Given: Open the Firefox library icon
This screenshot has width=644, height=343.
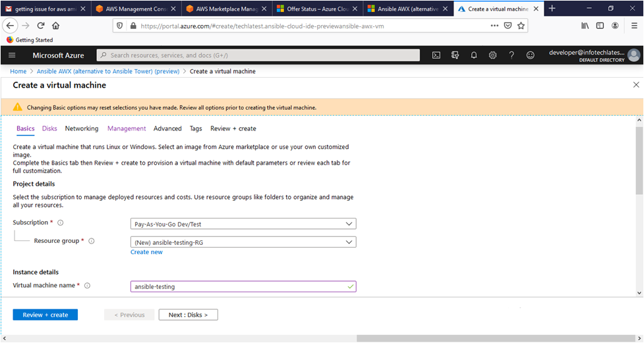Looking at the screenshot, I should tap(585, 26).
